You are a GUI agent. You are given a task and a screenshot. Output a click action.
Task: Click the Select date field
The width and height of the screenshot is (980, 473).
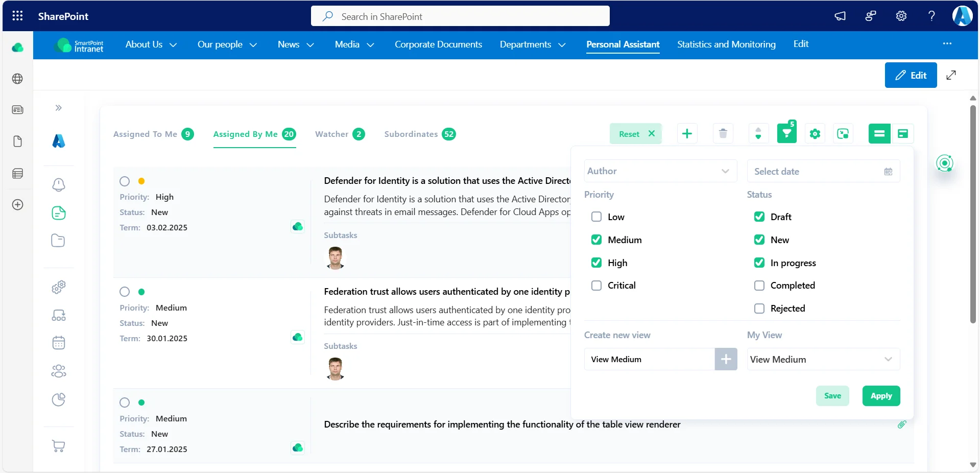(823, 171)
